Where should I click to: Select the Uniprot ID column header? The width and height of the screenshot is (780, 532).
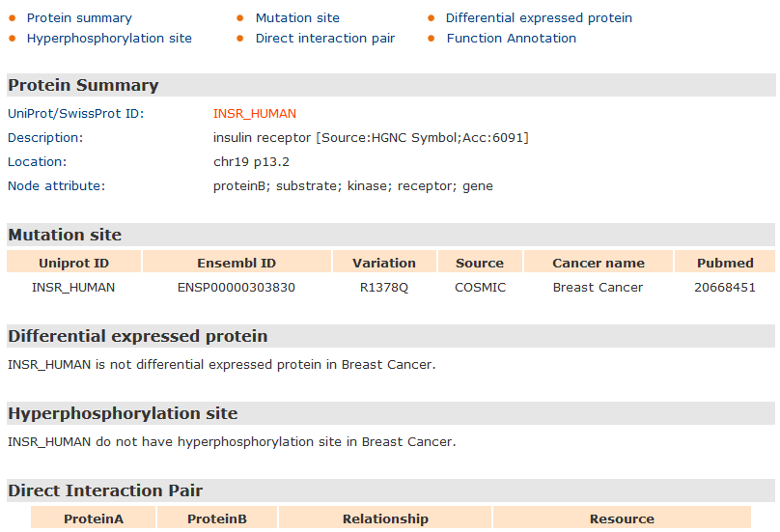tap(73, 263)
